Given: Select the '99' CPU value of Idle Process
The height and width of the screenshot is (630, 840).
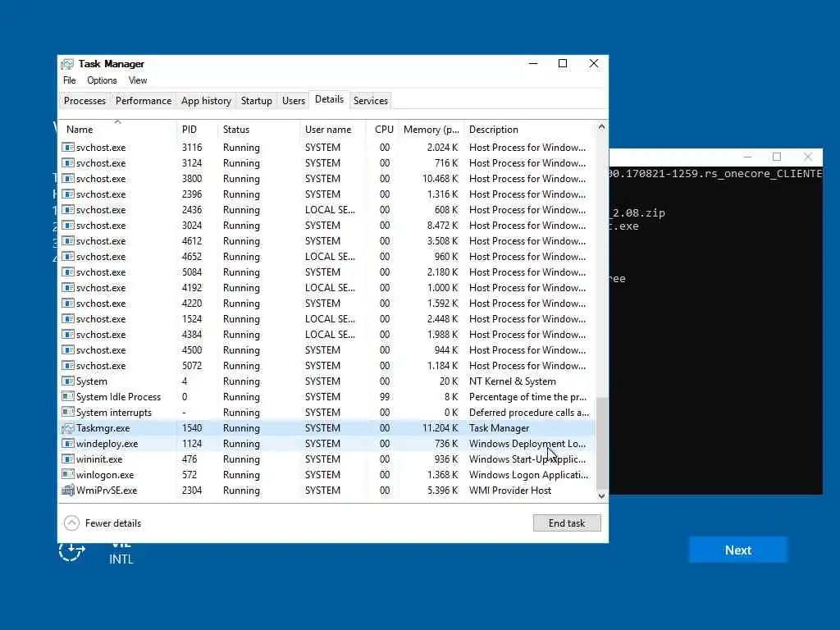Looking at the screenshot, I should 385,397.
